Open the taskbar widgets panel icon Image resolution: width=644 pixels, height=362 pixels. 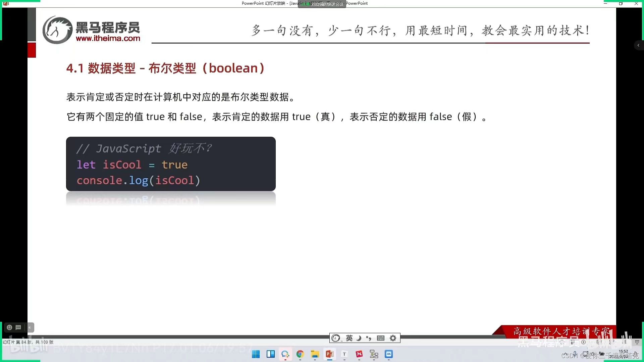[270, 354]
